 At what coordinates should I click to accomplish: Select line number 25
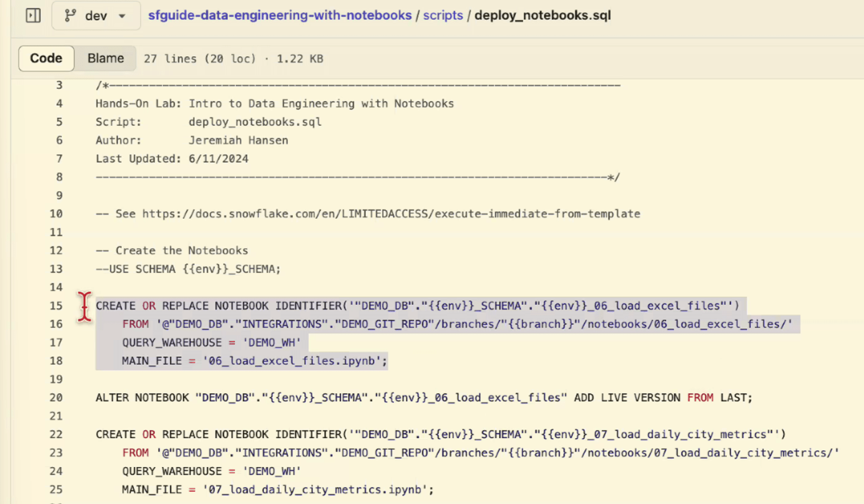56,490
